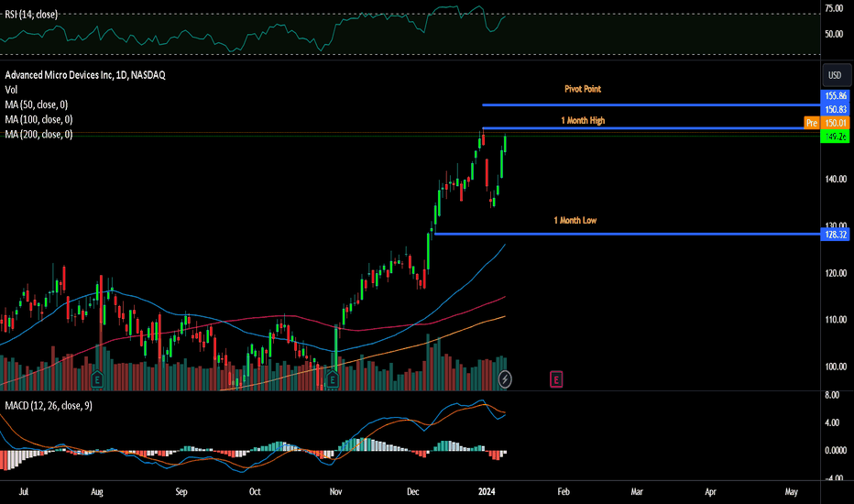The image size is (854, 504).
Task: Click the Nov label on time axis
Action: pos(335,491)
